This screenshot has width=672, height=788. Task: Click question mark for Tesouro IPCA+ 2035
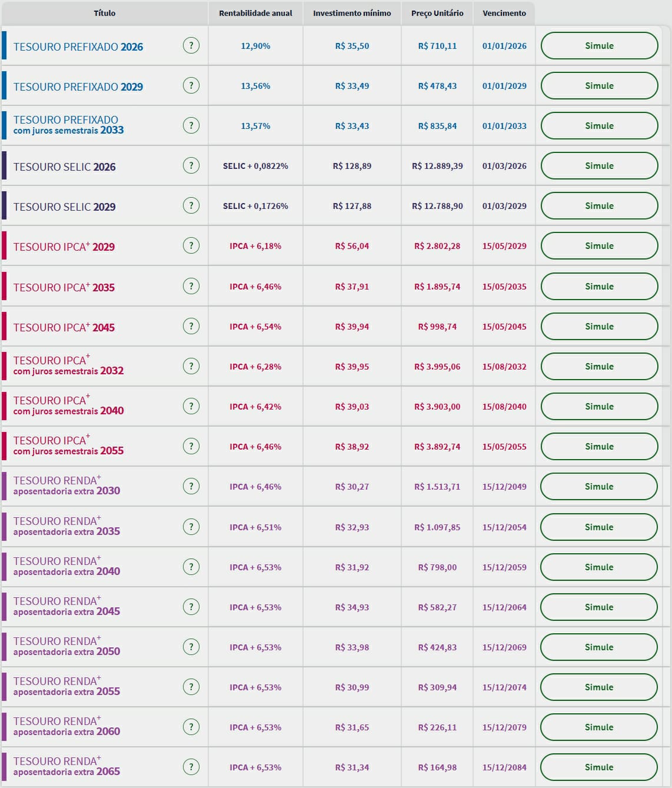click(191, 286)
